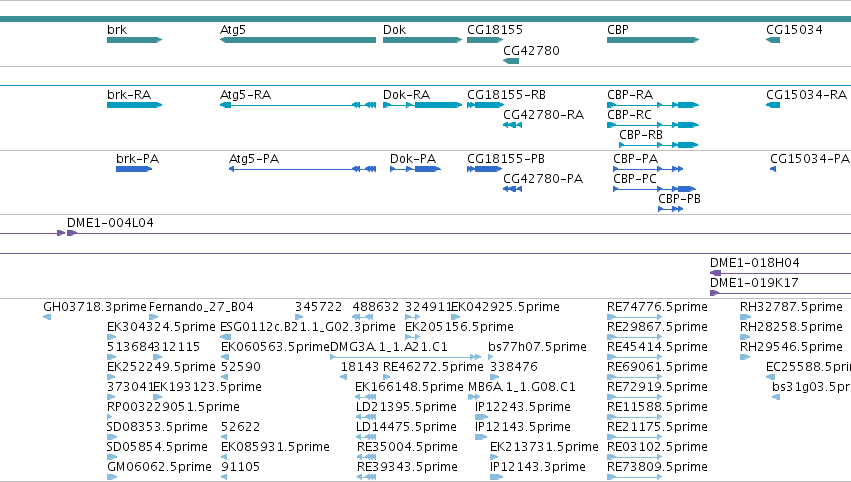Click the CG42780 gene glyph
Viewport: 851px width, 482px height.
[x=511, y=61]
